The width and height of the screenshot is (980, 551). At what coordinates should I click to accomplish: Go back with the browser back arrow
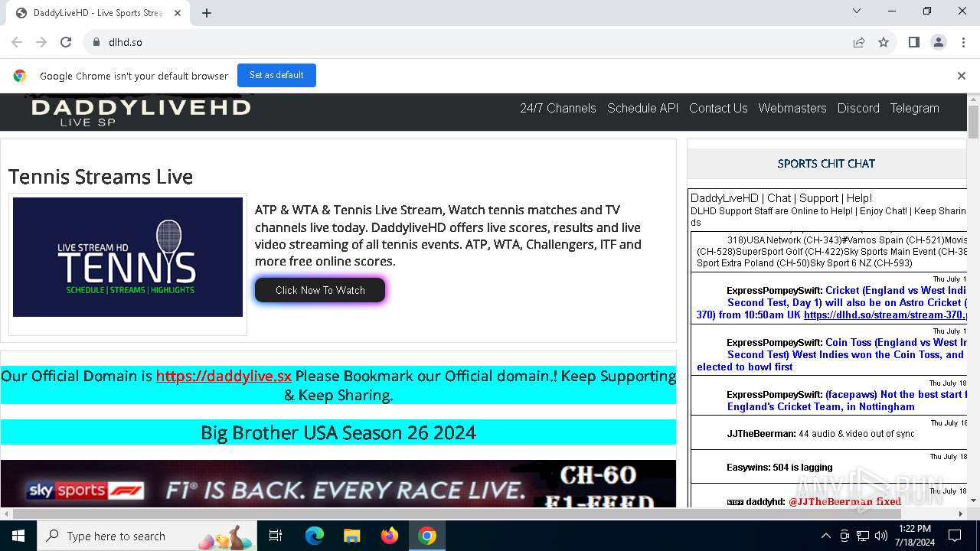pos(17,43)
